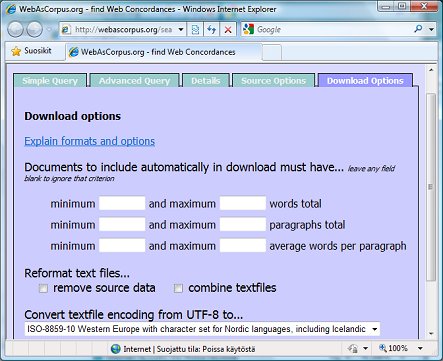Go forward with the browser Forward button
Screen dimensions: 443x361
point(34,29)
